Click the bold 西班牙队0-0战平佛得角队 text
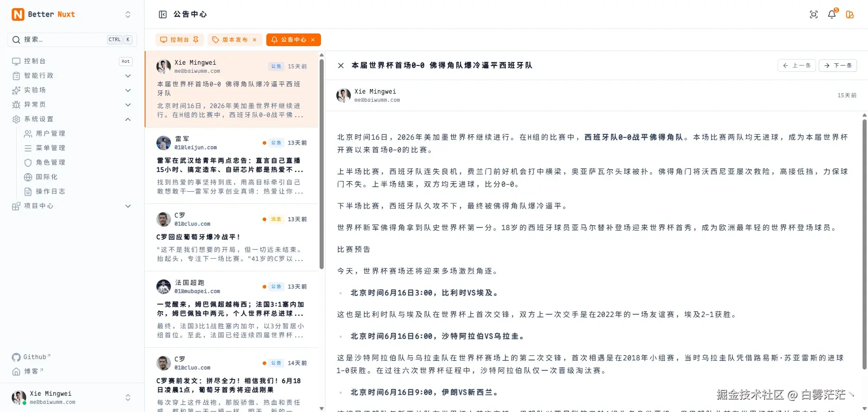This screenshot has width=868, height=412. [x=633, y=137]
